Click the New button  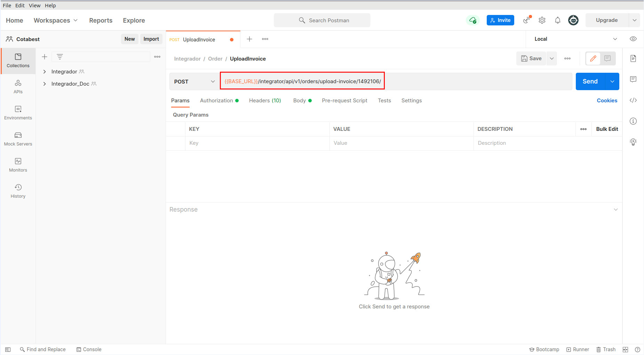point(129,39)
